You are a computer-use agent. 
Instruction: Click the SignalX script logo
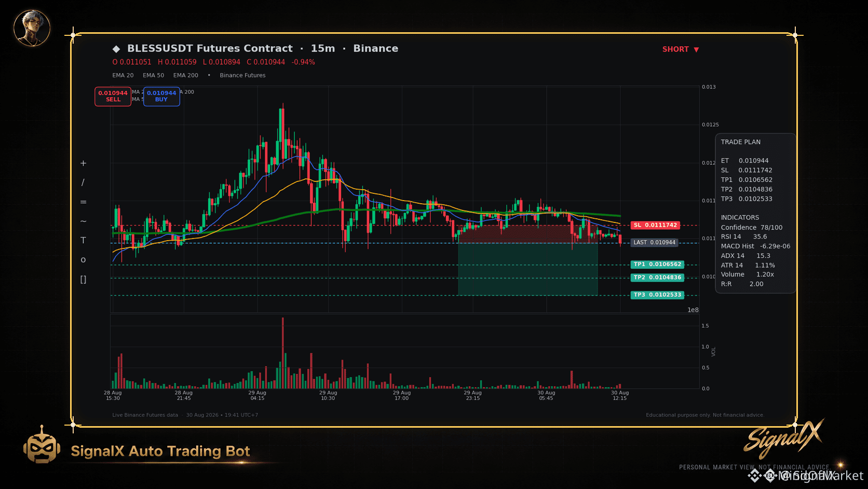[x=783, y=438]
